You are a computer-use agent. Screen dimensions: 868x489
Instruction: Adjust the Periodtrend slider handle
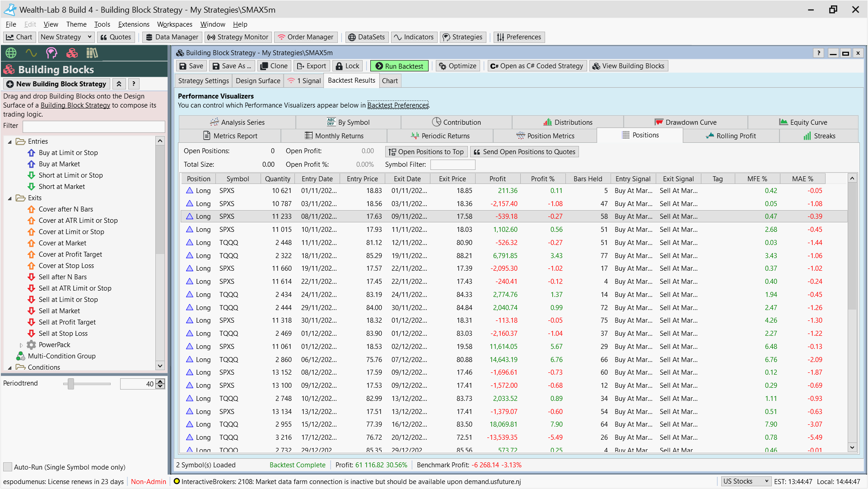pos(71,384)
